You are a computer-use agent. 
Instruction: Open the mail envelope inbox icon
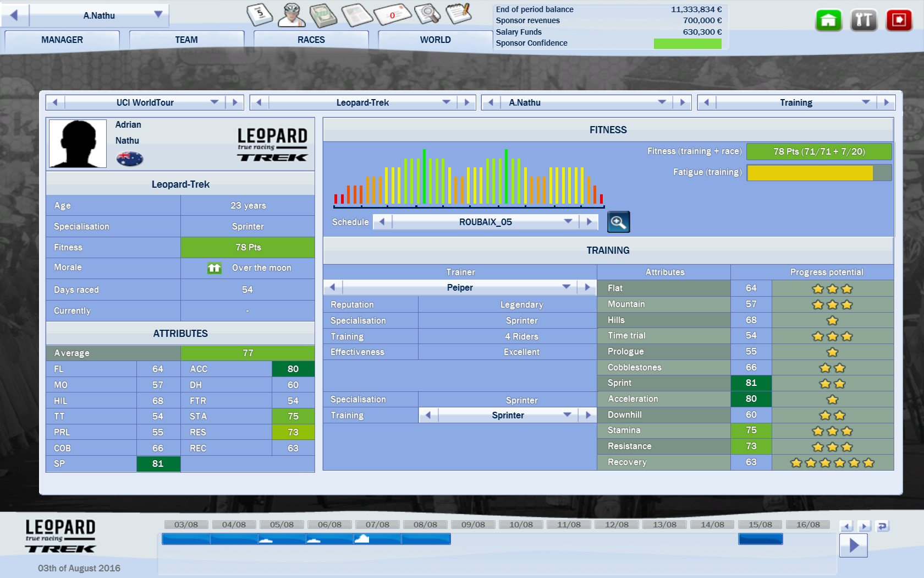click(x=392, y=14)
